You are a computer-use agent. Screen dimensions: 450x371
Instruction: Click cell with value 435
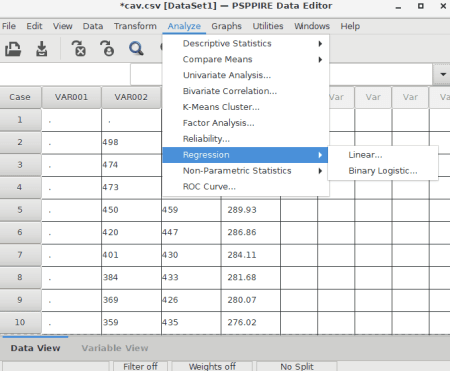(x=191, y=322)
